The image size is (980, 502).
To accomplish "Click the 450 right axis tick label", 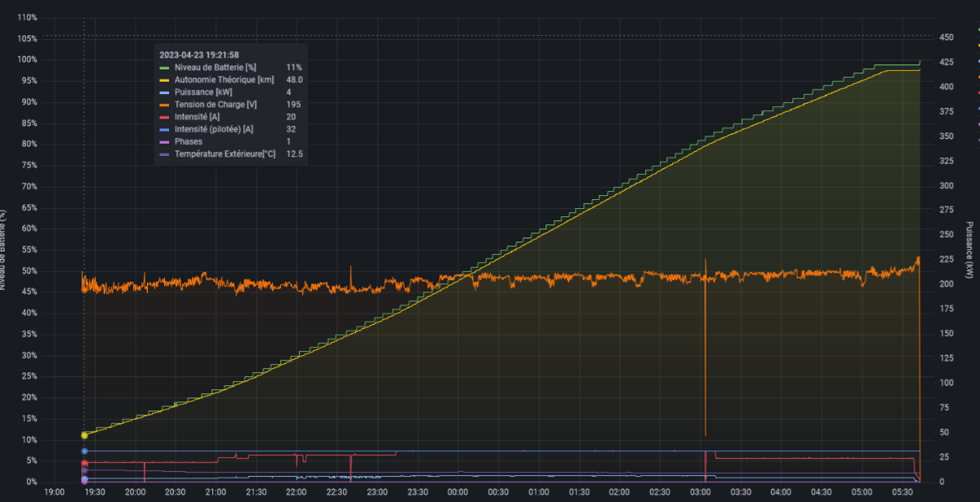I will (947, 38).
